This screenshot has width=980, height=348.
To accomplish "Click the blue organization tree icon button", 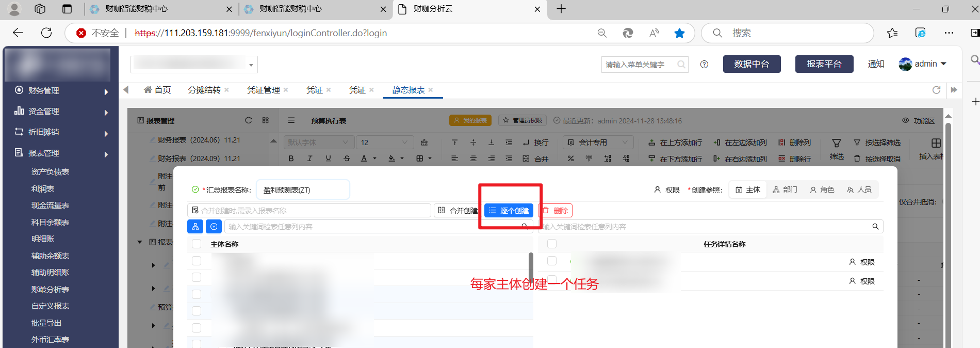I will 195,226.
